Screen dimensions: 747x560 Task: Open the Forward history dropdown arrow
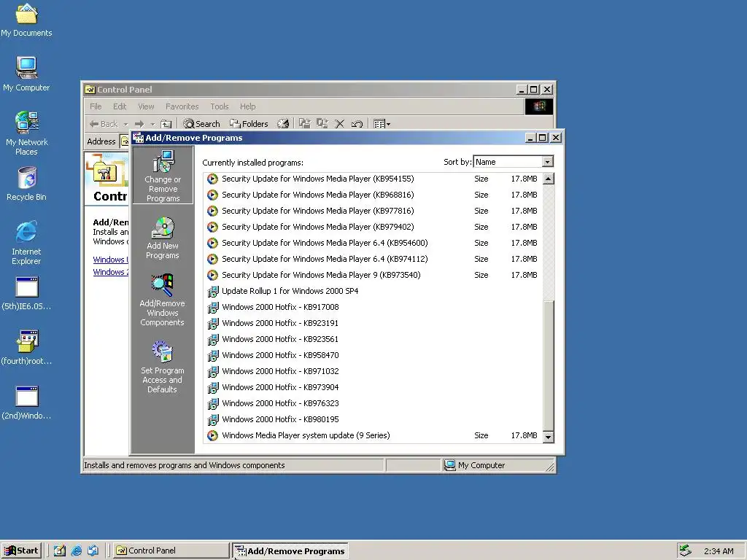tap(152, 124)
